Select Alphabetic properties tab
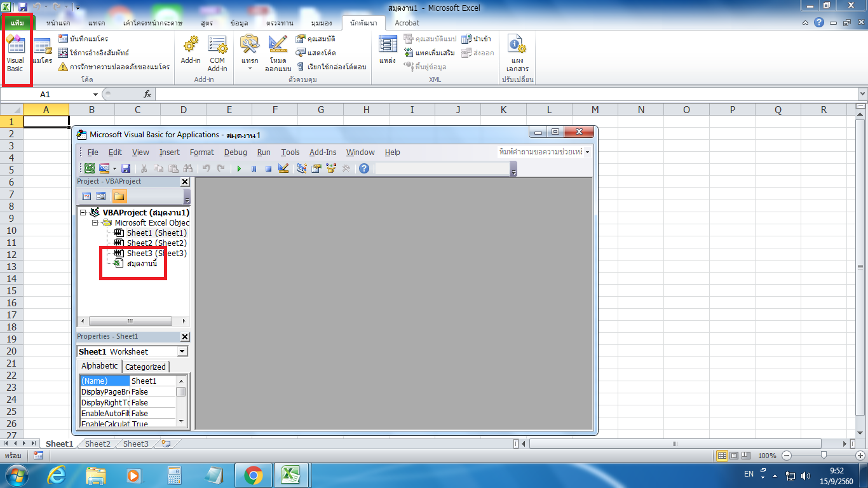Screen dimensions: 868x488 (100, 366)
